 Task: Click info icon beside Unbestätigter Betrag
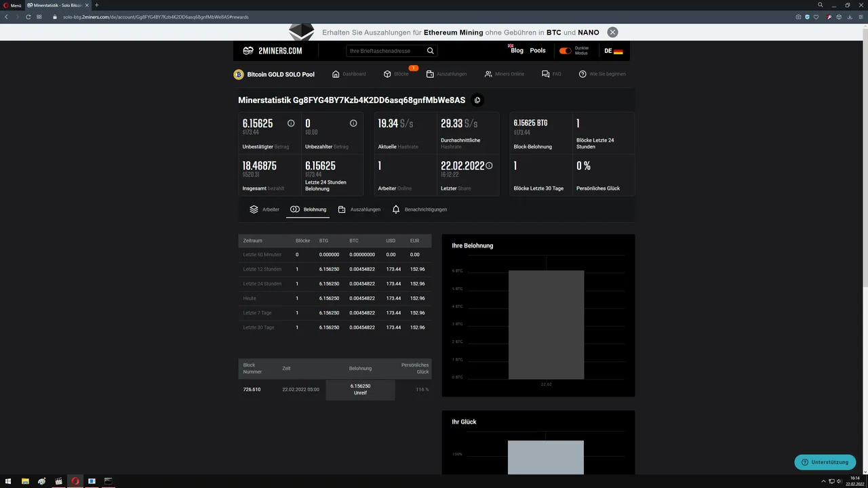point(291,123)
